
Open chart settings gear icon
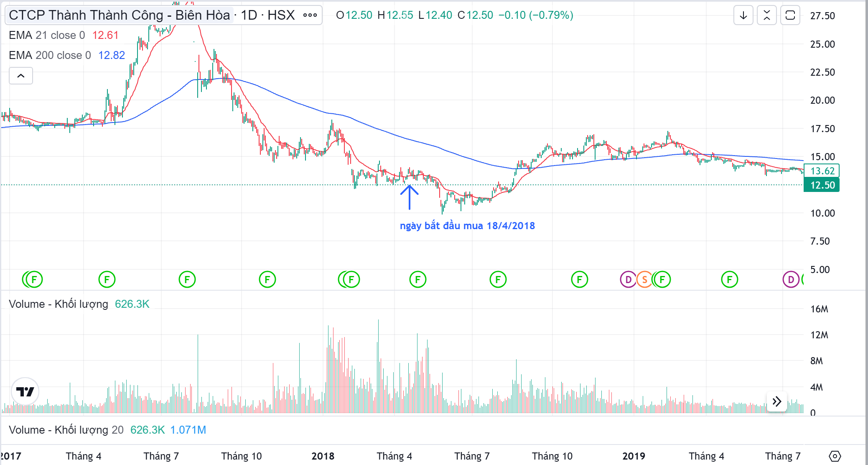tap(835, 456)
